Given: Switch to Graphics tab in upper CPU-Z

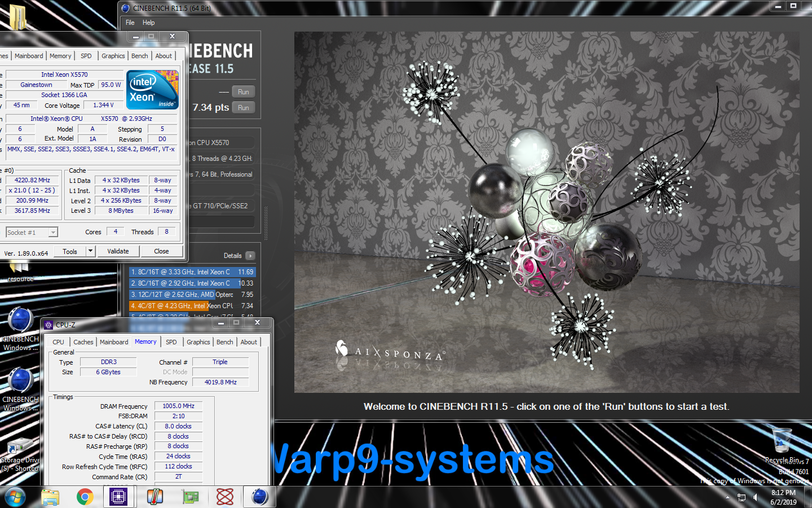Looking at the screenshot, I should [113, 56].
